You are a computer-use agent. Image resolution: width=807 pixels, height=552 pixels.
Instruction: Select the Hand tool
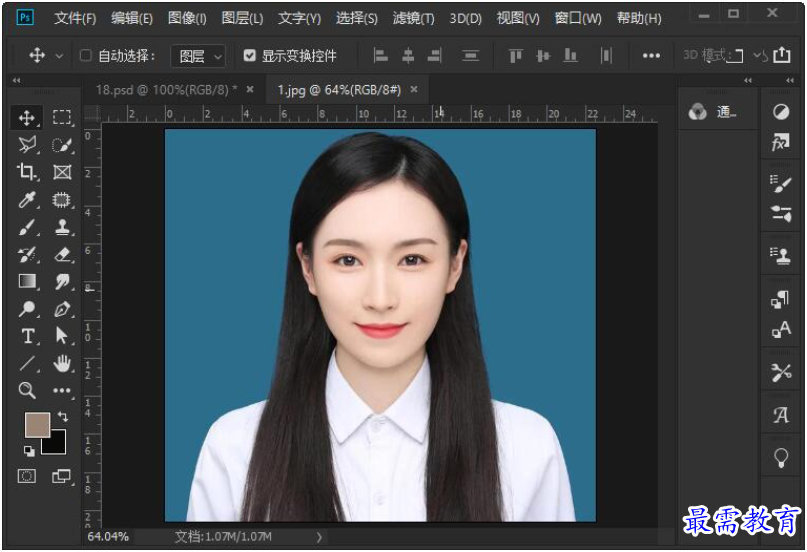pyautogui.click(x=62, y=363)
